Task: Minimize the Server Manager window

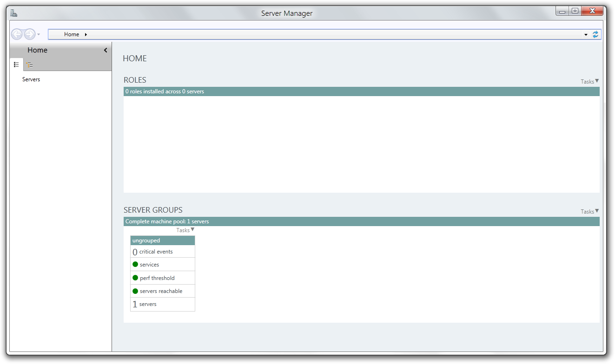Action: pyautogui.click(x=562, y=11)
